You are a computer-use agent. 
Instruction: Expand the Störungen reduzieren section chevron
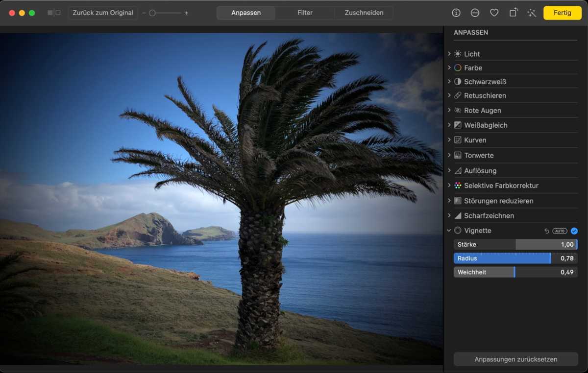[x=449, y=201]
